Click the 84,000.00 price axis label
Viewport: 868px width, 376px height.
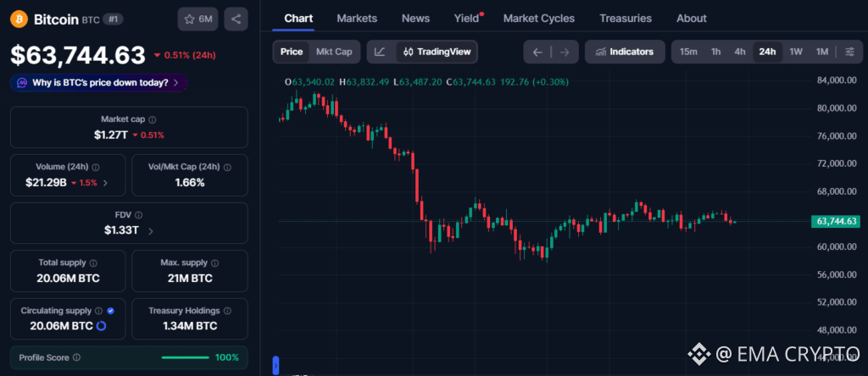(837, 80)
